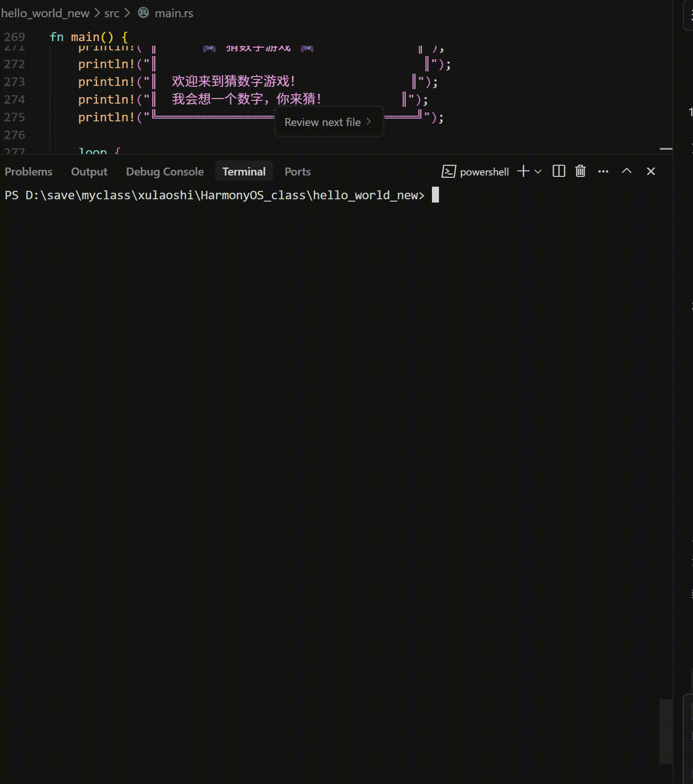693x784 pixels.
Task: Click the PowerShell prompt in terminal
Action: [x=214, y=195]
